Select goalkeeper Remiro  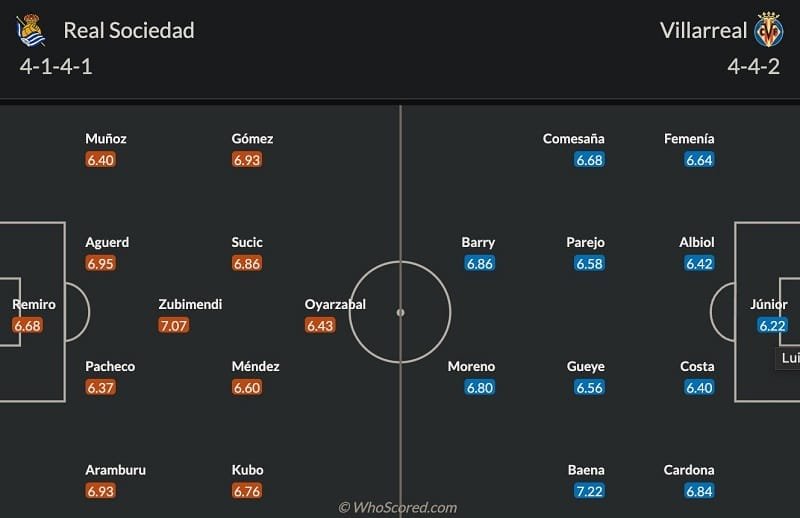coord(34,304)
